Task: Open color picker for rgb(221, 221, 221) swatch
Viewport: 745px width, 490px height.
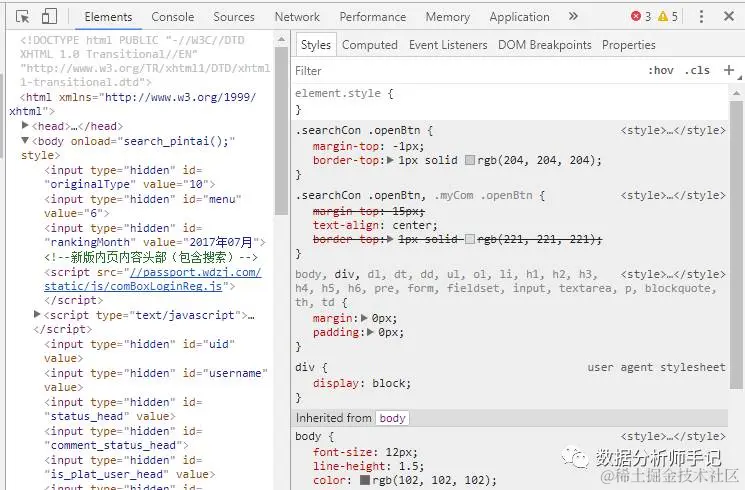Action: point(470,239)
